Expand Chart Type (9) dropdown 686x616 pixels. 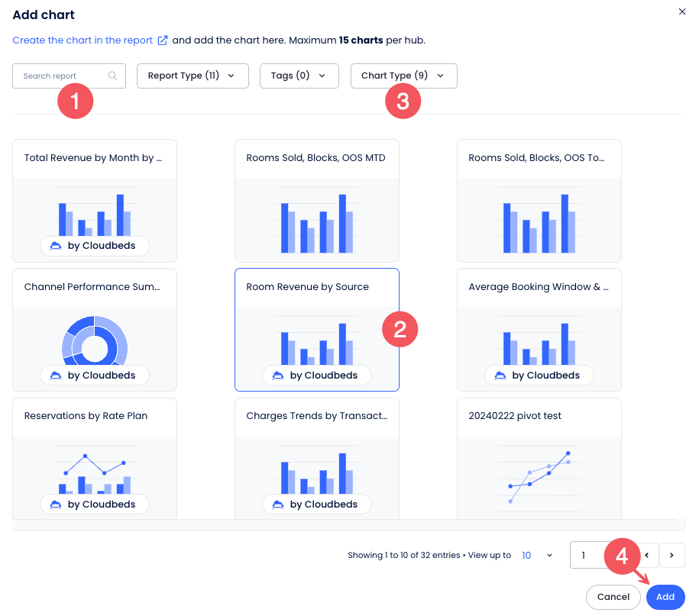tap(403, 76)
